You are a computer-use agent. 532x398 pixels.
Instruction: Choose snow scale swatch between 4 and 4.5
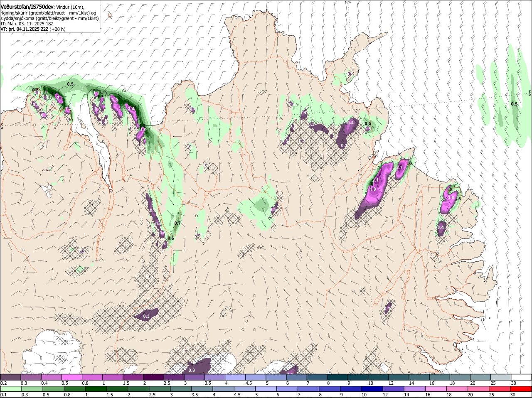236,377
